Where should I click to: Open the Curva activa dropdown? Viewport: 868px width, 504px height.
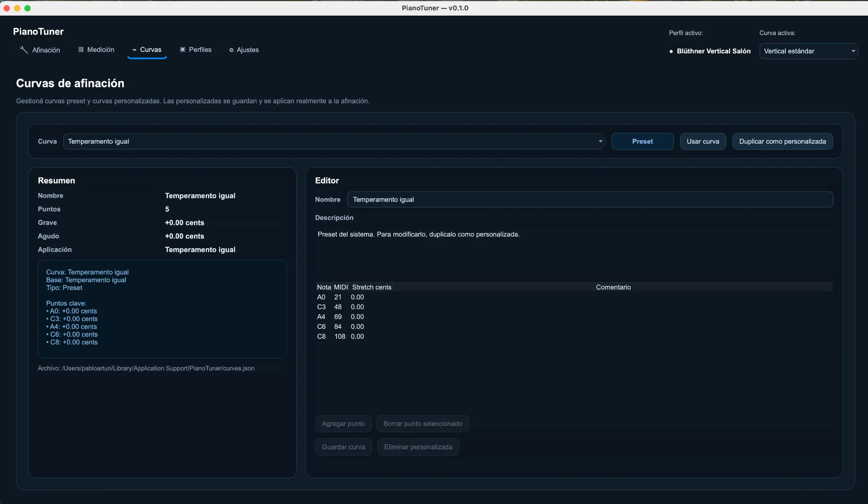pyautogui.click(x=809, y=51)
